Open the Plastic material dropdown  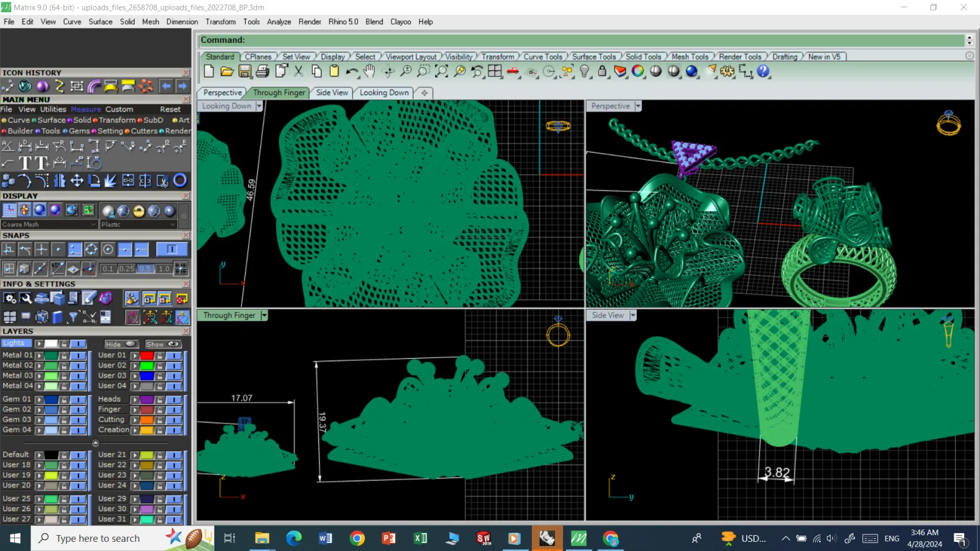coord(138,225)
